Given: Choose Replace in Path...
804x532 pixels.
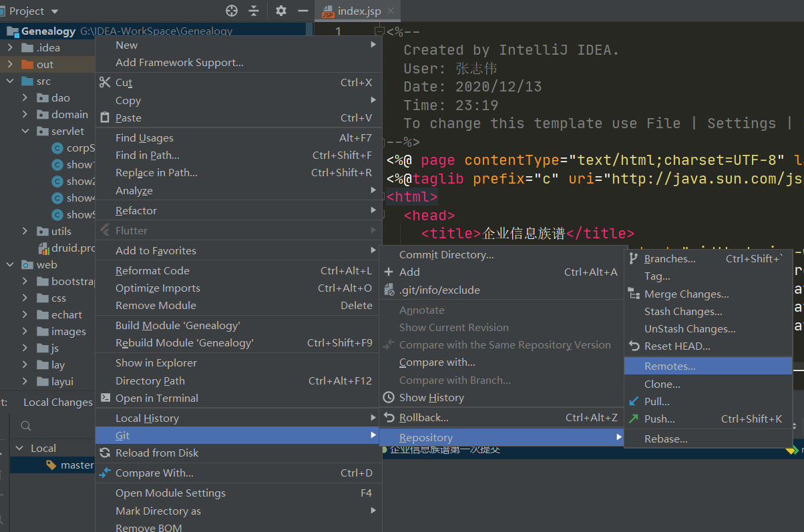Looking at the screenshot, I should [238, 172].
